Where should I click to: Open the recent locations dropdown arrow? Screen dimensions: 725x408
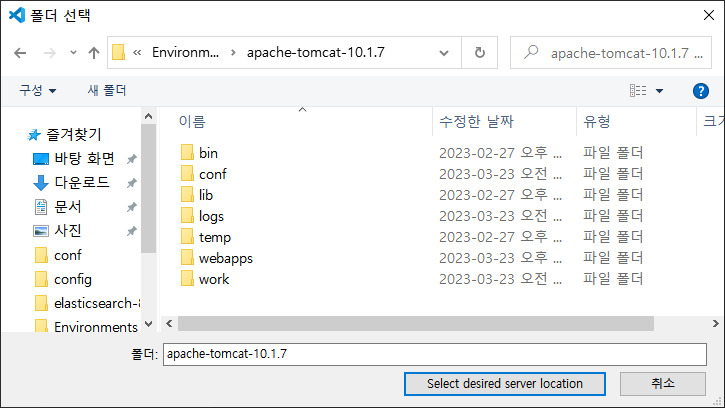[73, 53]
